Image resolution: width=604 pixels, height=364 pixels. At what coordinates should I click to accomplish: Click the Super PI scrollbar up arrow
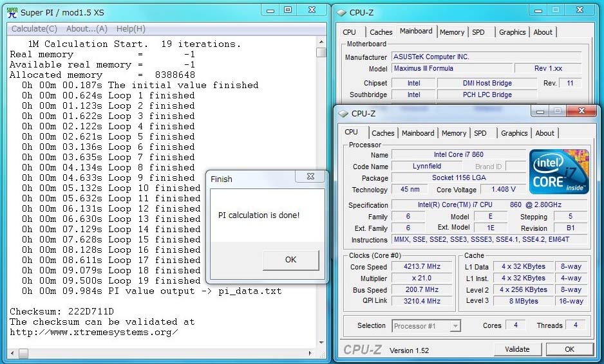pyautogui.click(x=321, y=41)
